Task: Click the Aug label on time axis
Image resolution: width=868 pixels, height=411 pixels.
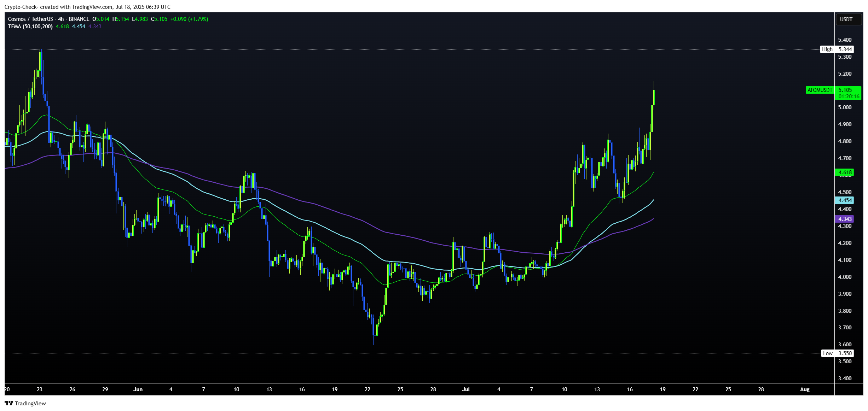Action: pos(805,389)
